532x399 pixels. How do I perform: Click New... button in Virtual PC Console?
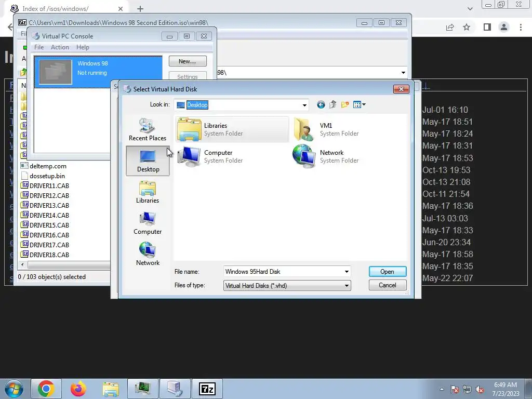(x=187, y=61)
